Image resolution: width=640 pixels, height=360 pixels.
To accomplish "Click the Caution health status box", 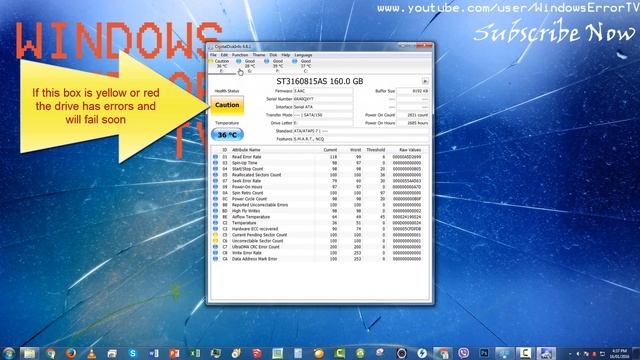I will [227, 105].
